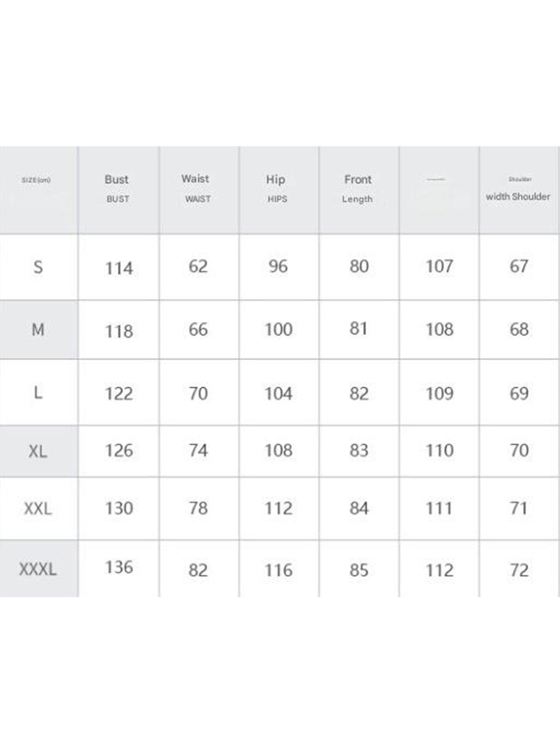Screen dimensions: 560x743
Task: Click hip value 104 for size L
Action: pos(278,394)
